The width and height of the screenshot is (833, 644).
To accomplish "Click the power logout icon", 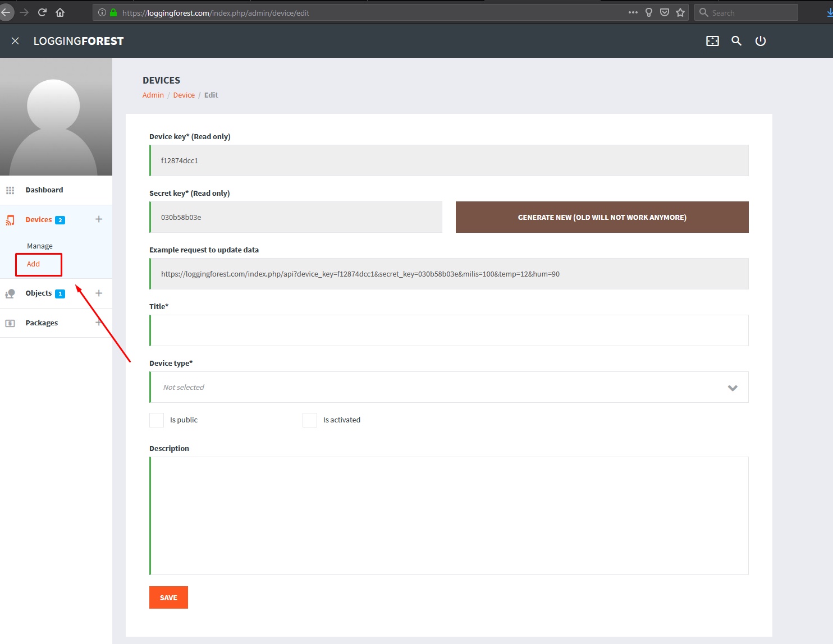I will (x=761, y=41).
